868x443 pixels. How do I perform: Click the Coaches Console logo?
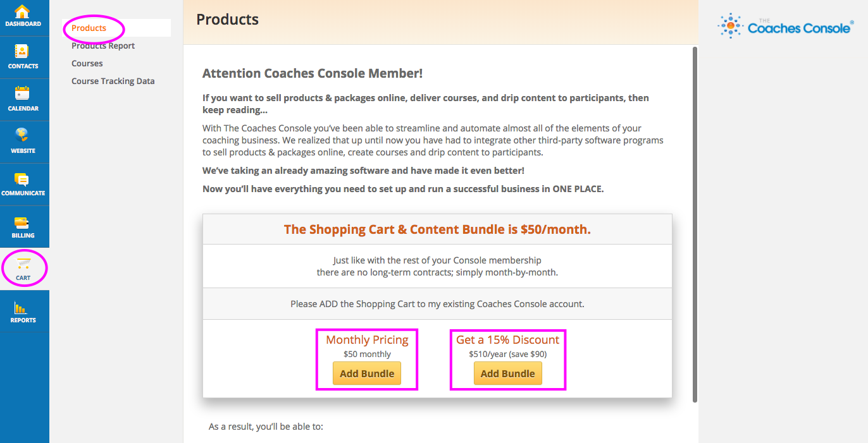point(785,26)
